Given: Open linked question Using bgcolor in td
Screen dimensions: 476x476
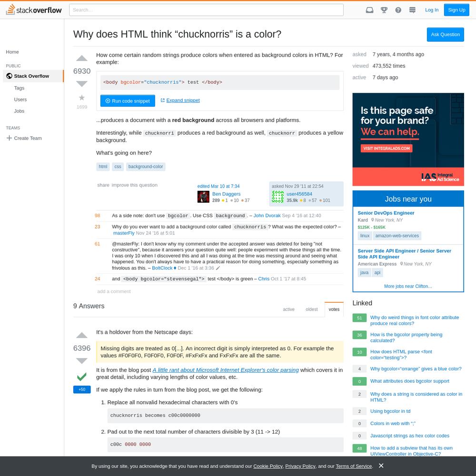Looking at the screenshot, I should pos(390,411).
